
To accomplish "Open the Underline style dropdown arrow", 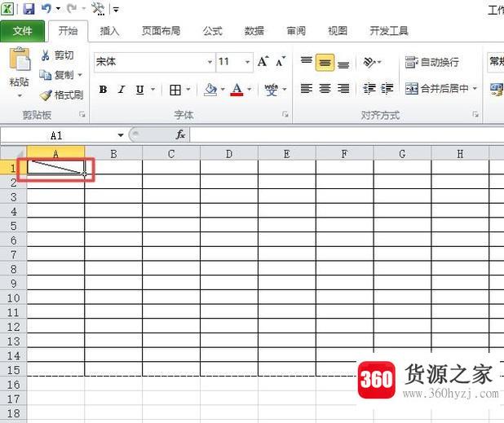I will point(153,90).
